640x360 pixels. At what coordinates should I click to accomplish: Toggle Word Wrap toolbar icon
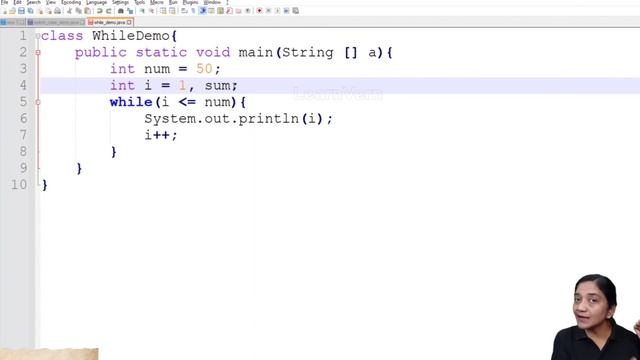(x=184, y=11)
